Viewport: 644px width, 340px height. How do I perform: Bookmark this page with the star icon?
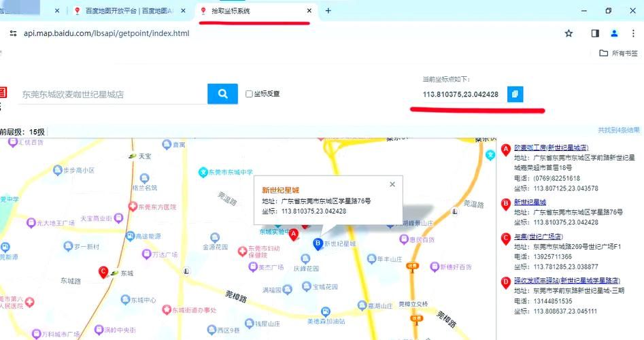(x=569, y=33)
